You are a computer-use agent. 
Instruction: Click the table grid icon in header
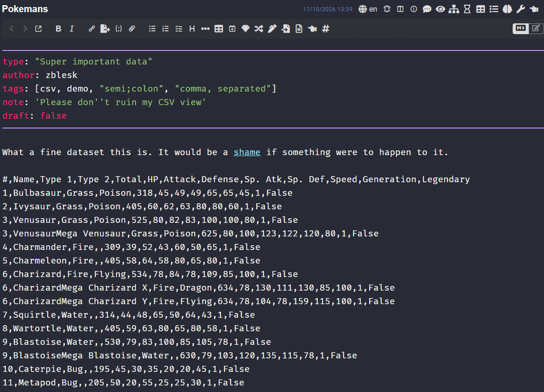(x=480, y=9)
